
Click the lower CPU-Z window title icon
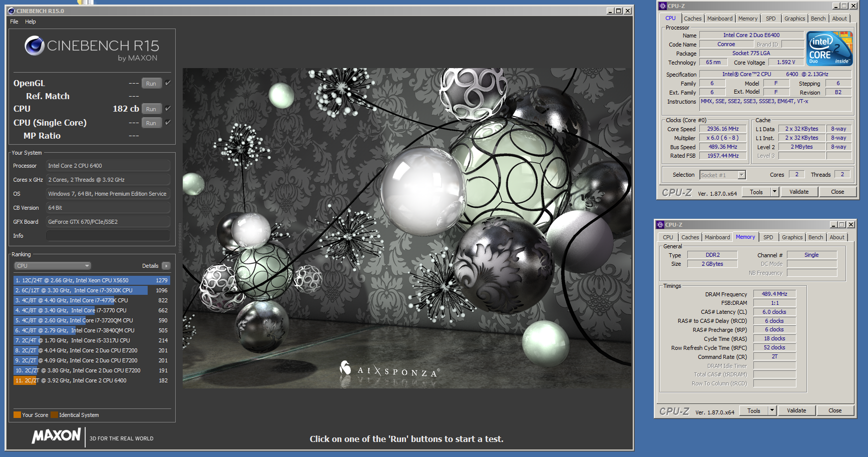(660, 225)
